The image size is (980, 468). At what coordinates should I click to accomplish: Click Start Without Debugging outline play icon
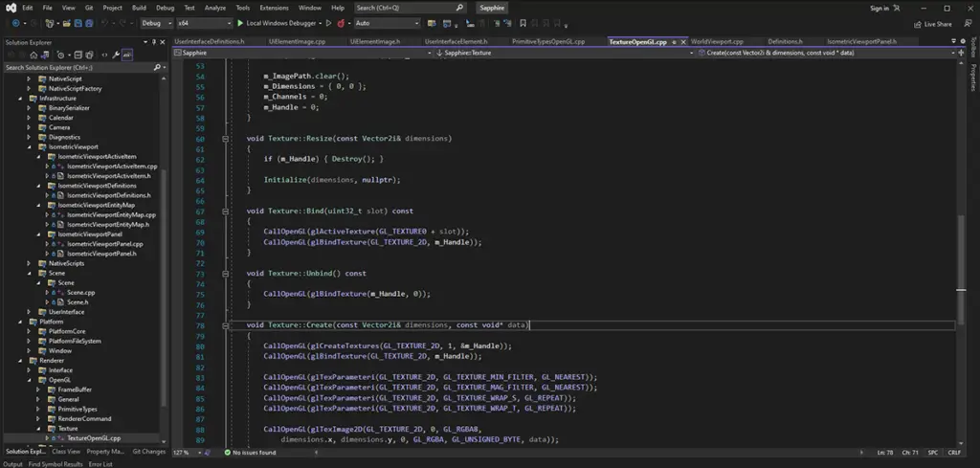pyautogui.click(x=329, y=23)
